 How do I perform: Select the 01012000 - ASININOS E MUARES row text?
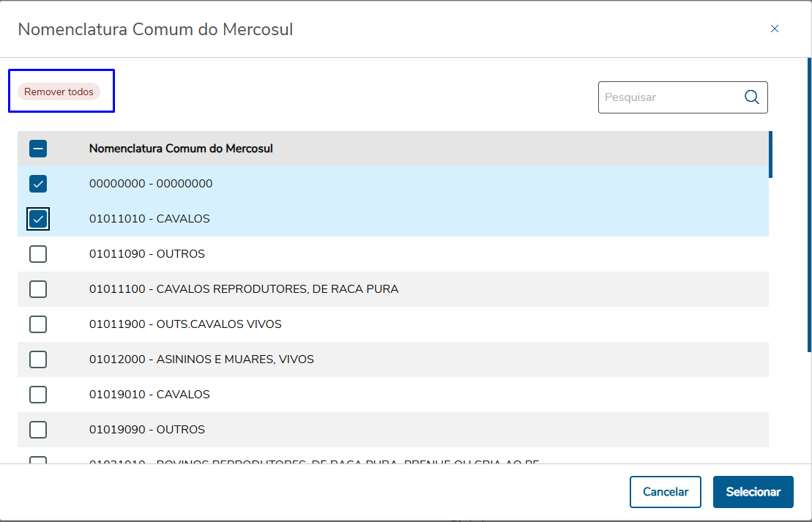click(201, 359)
